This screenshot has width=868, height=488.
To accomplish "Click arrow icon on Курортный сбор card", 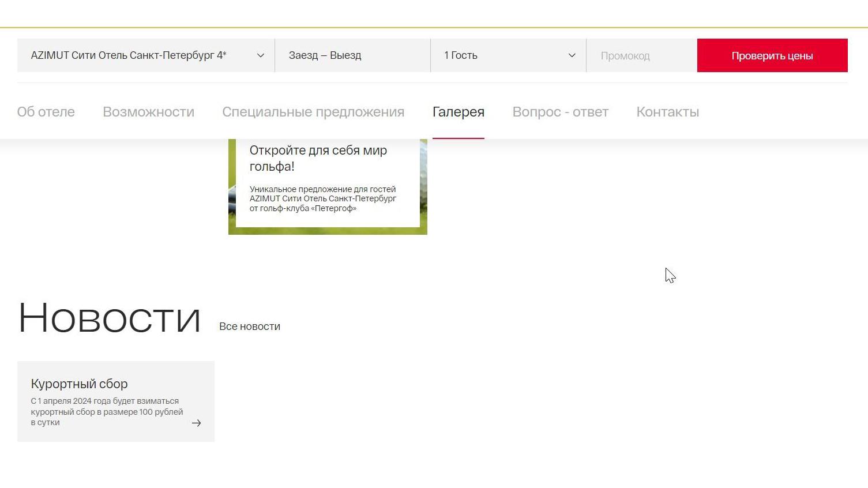I will coord(196,423).
